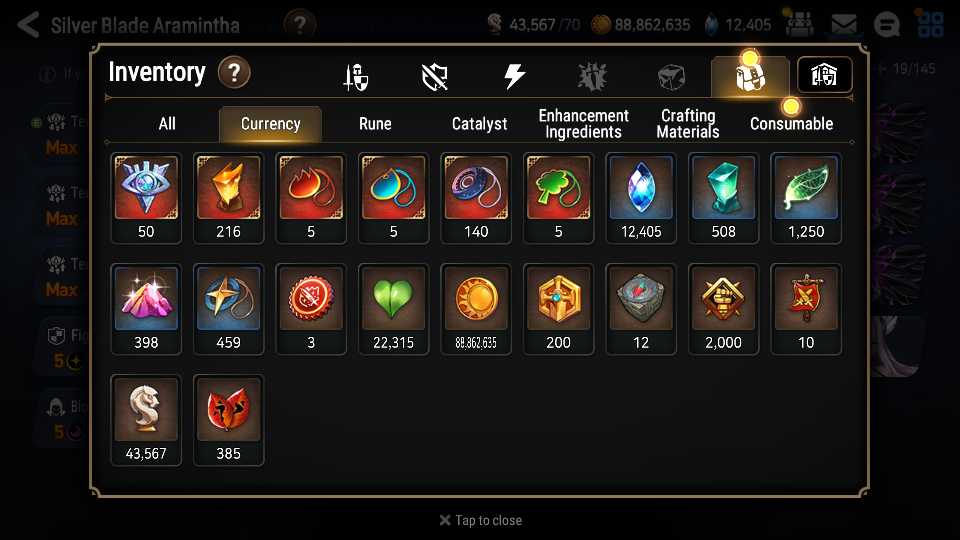Open the Inventory help question mark
The image size is (960, 540).
[x=234, y=72]
